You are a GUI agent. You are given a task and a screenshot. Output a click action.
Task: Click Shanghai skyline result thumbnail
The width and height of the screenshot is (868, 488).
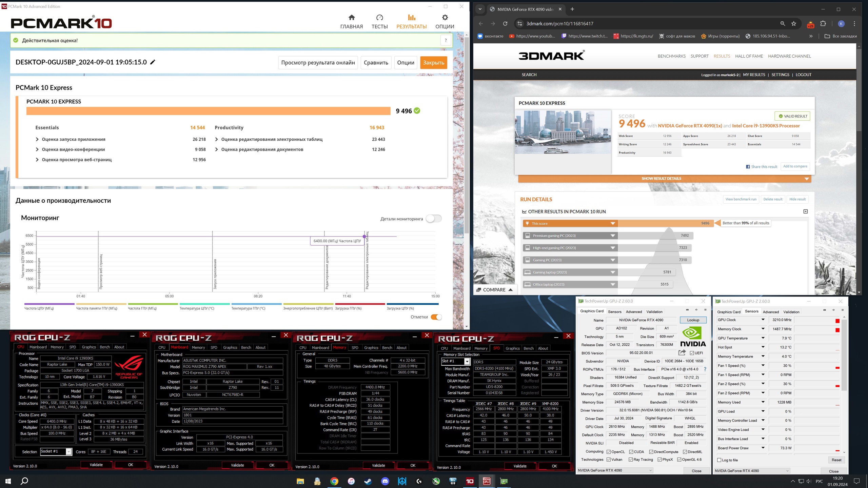tap(563, 132)
